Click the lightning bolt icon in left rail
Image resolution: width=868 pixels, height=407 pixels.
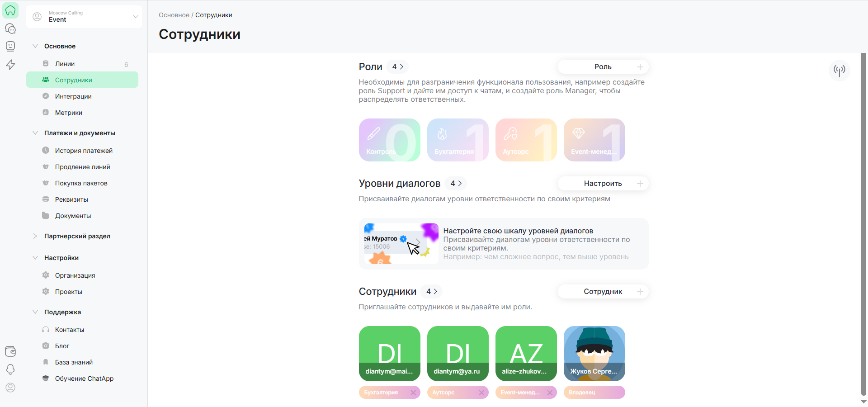(x=10, y=65)
